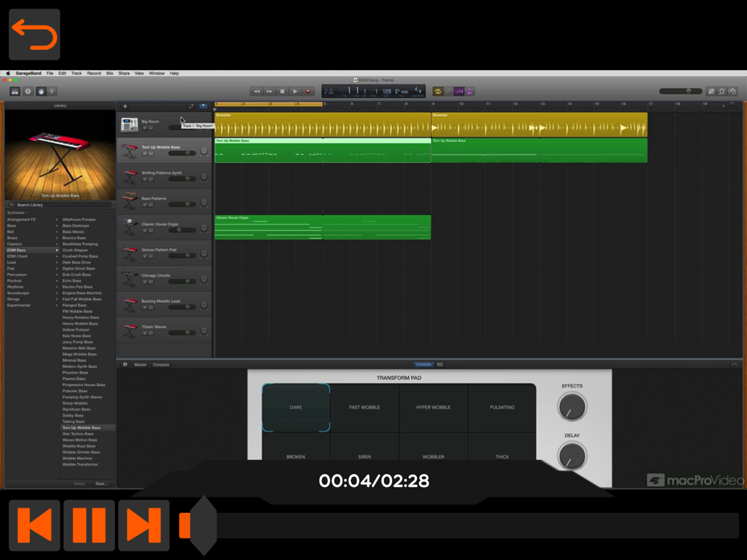Open the Tuner button
The width and height of the screenshot is (747, 560).
pyautogui.click(x=448, y=91)
